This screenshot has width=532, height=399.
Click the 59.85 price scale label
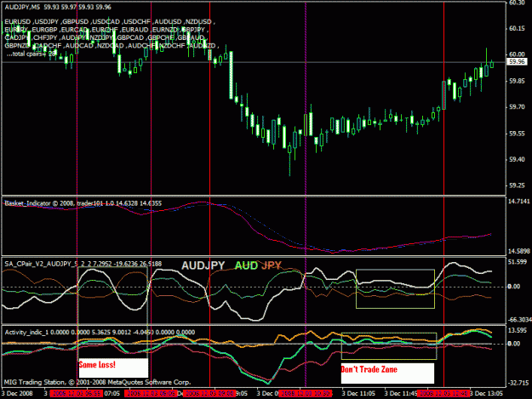pyautogui.click(x=517, y=81)
